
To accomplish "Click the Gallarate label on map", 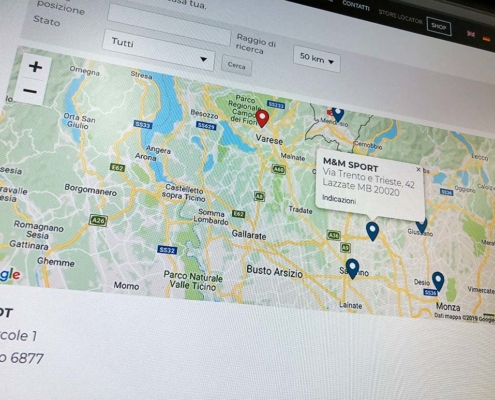I will 249,235.
